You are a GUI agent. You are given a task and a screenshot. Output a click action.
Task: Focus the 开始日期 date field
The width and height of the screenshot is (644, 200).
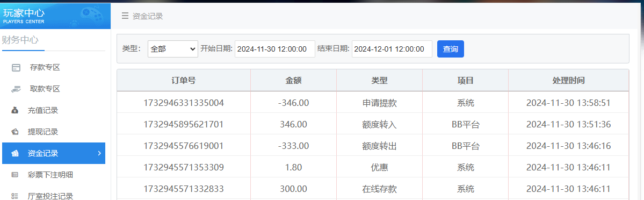pos(275,49)
